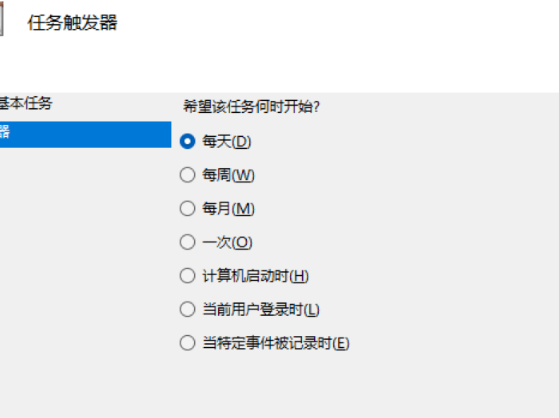Screen dimensions: 559x418
Task: Click the 每天(D) option label text
Action: tap(227, 141)
